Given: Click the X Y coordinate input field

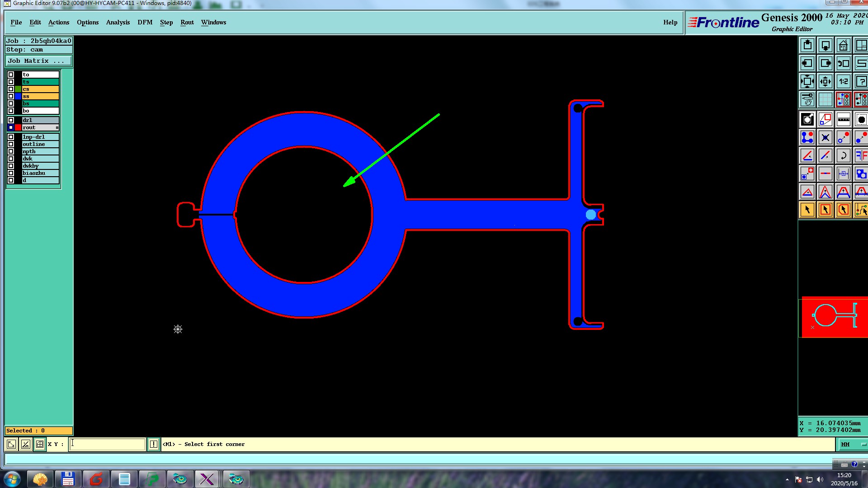Looking at the screenshot, I should pos(107,444).
